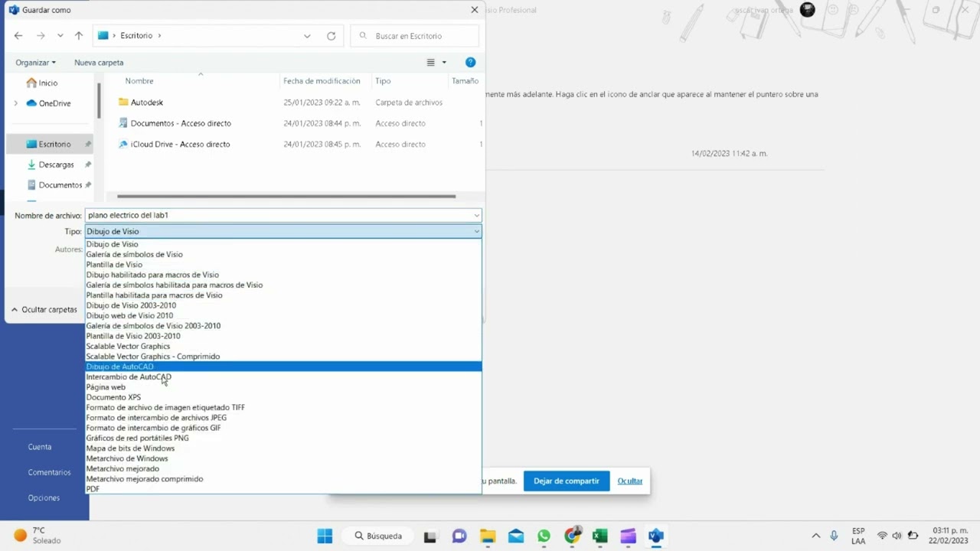The width and height of the screenshot is (980, 551).
Task: Choose PDF from type list
Action: (x=283, y=489)
